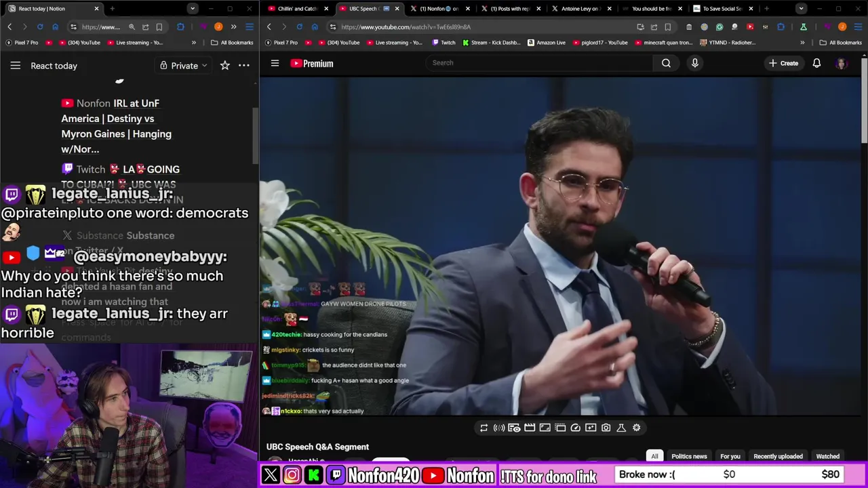Viewport: 868px width, 488px height.
Task: Show hidden toolbar items chevron in Notion window
Action: [x=233, y=26]
